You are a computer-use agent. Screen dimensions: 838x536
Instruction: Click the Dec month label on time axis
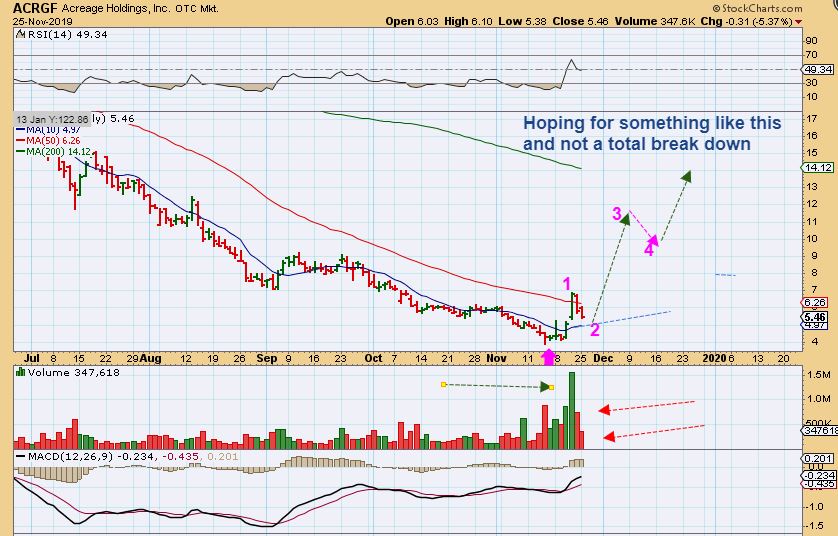tap(603, 358)
